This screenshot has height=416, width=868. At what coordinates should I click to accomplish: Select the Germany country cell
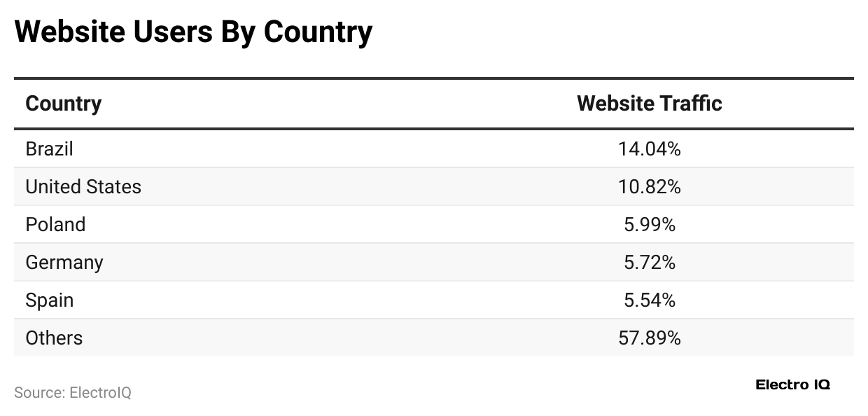[64, 262]
